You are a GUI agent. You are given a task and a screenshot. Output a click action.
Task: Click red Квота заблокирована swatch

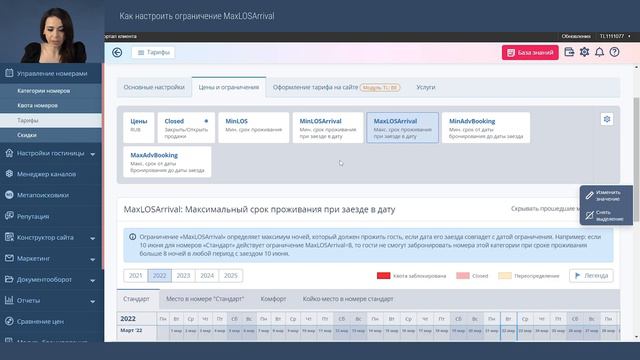(383, 276)
